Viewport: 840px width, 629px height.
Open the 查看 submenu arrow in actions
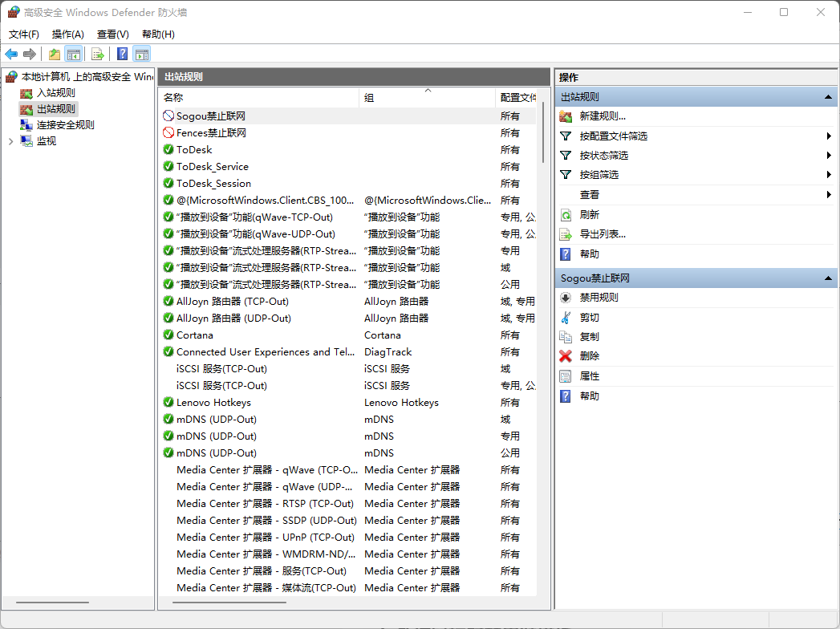[829, 194]
